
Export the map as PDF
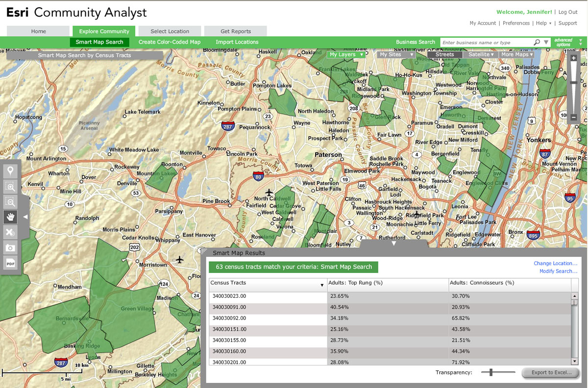coord(10,263)
